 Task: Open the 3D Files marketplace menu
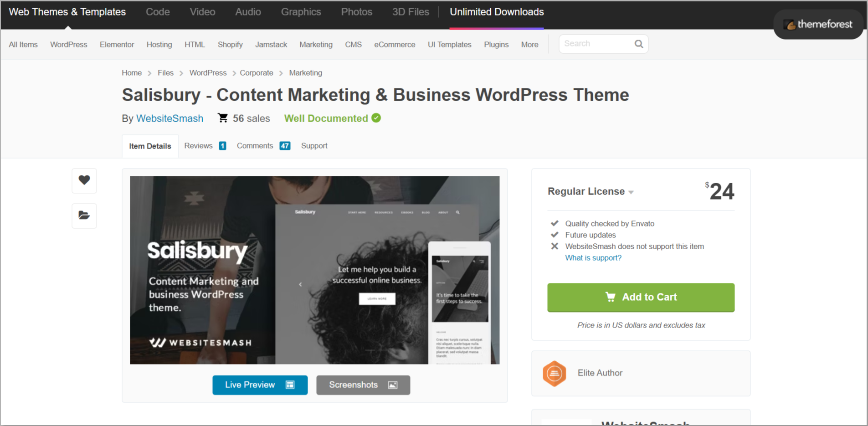click(411, 12)
